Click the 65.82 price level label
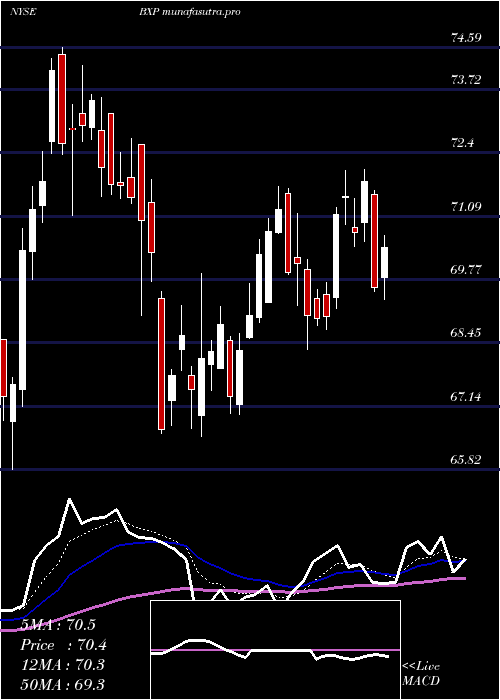This screenshot has height=700, width=500. coord(466,459)
